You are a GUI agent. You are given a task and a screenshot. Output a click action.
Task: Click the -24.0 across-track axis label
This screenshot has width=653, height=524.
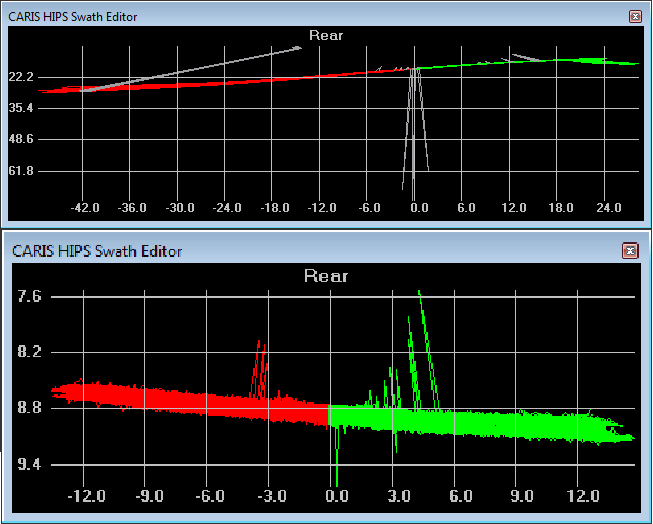[x=227, y=207]
